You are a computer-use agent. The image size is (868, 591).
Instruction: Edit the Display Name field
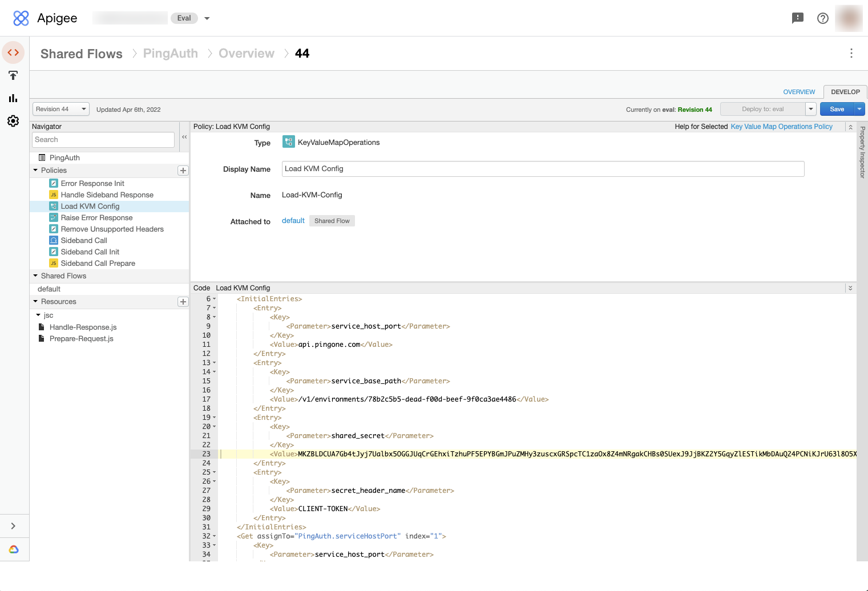[x=543, y=169]
